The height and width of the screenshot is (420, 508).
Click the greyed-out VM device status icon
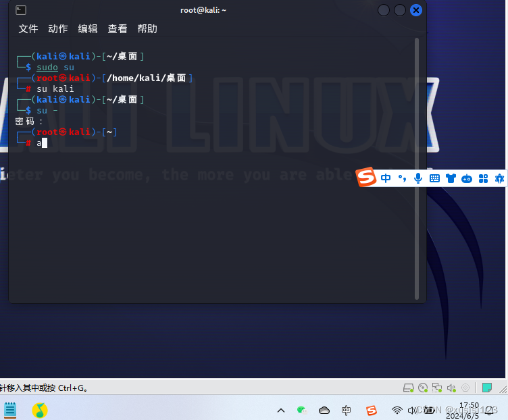[x=465, y=388]
